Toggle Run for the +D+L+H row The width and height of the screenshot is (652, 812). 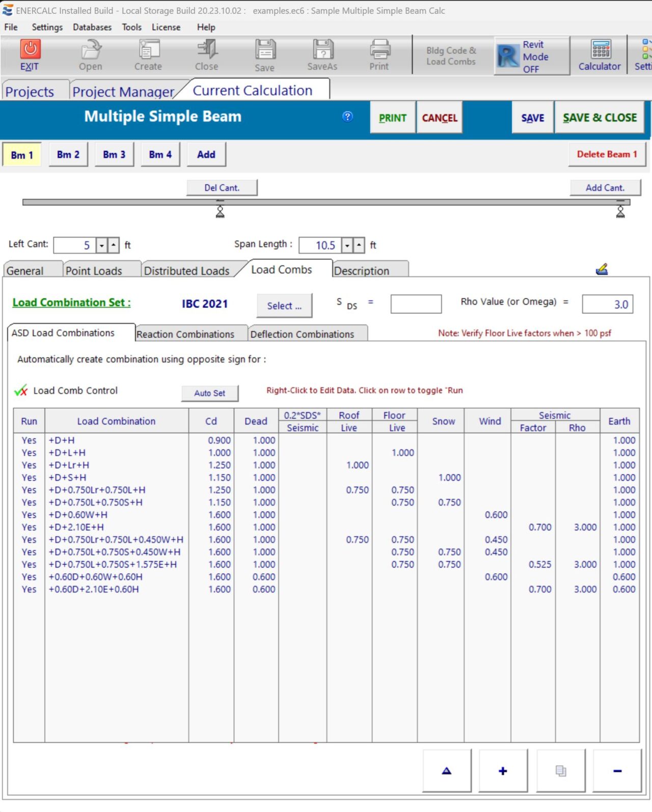coord(29,453)
